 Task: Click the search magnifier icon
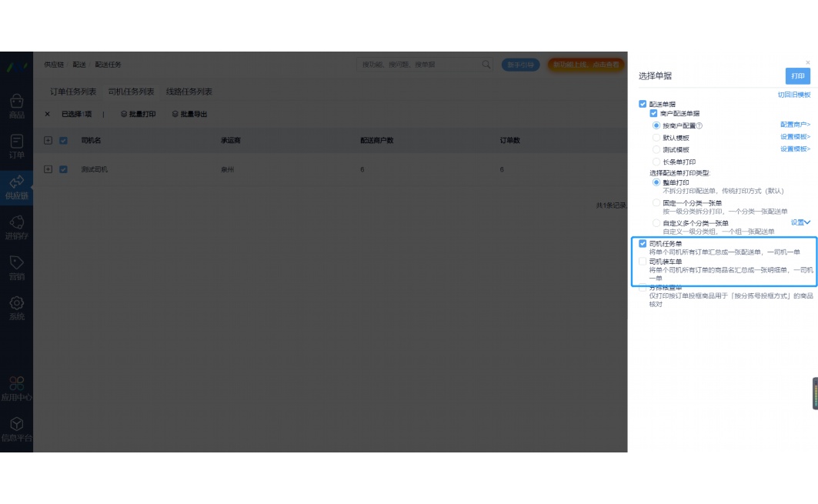[x=486, y=65]
